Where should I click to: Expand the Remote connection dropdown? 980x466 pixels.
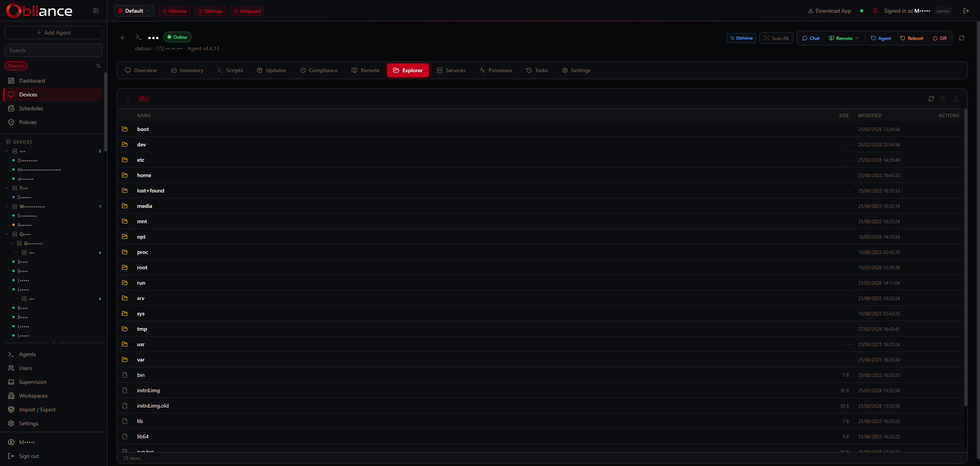click(x=857, y=38)
